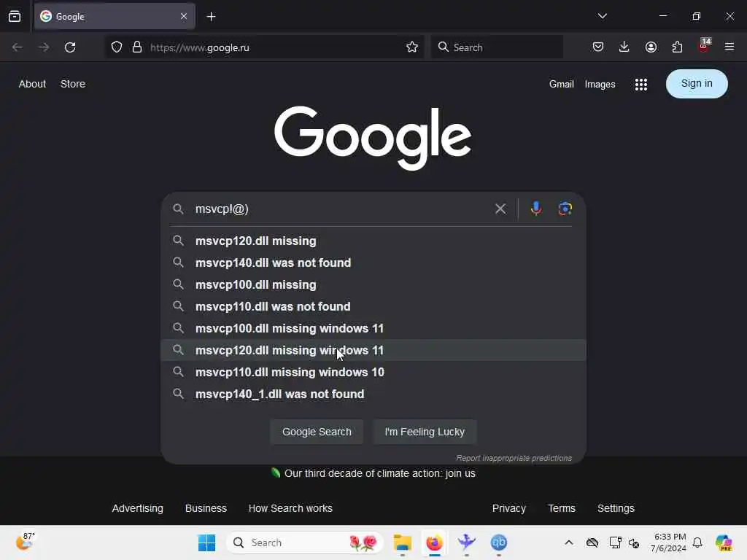747x560 pixels.
Task: Open the clock showing 6:33 PM
Action: click(x=669, y=542)
